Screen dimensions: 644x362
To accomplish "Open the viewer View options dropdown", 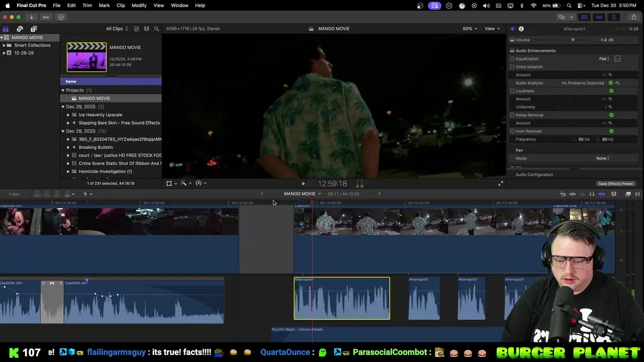I will pyautogui.click(x=492, y=29).
